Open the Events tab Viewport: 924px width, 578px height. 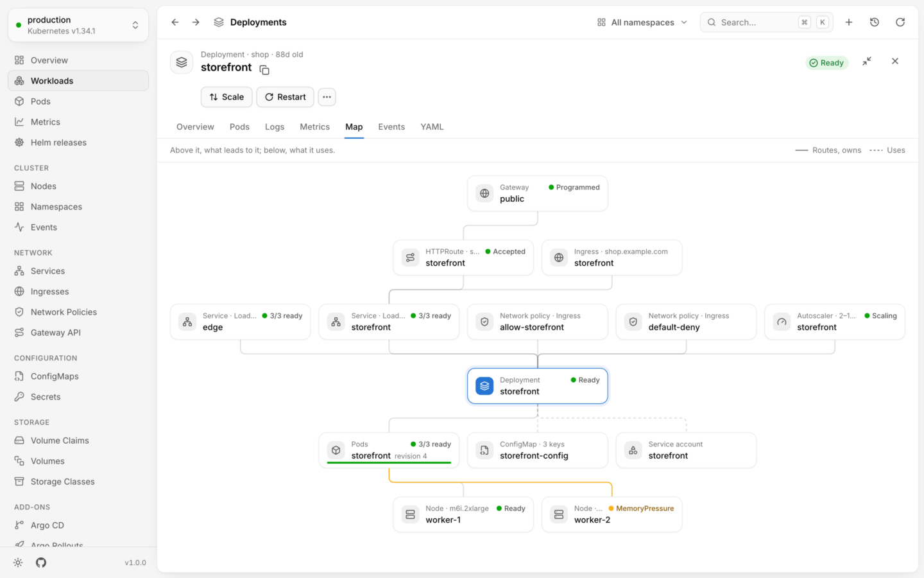(x=391, y=127)
